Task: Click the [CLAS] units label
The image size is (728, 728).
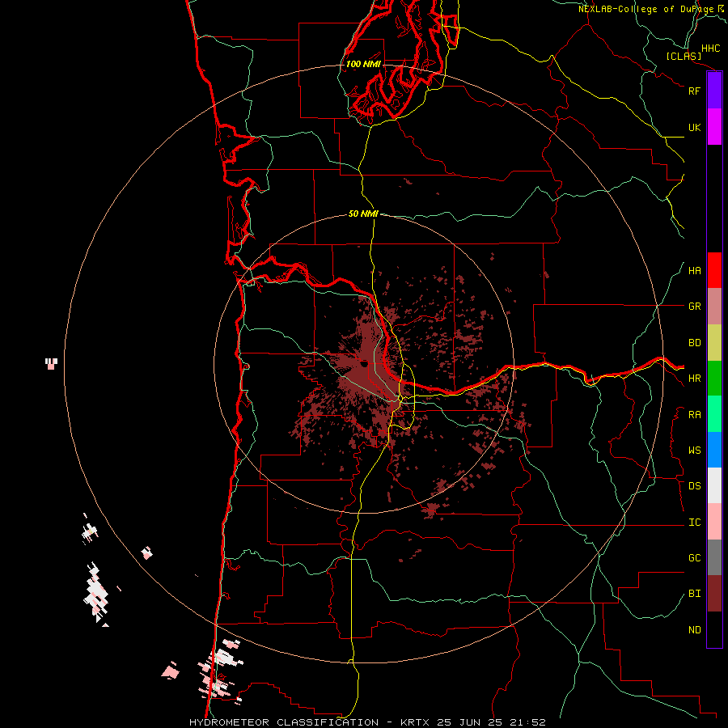Action: tap(684, 56)
